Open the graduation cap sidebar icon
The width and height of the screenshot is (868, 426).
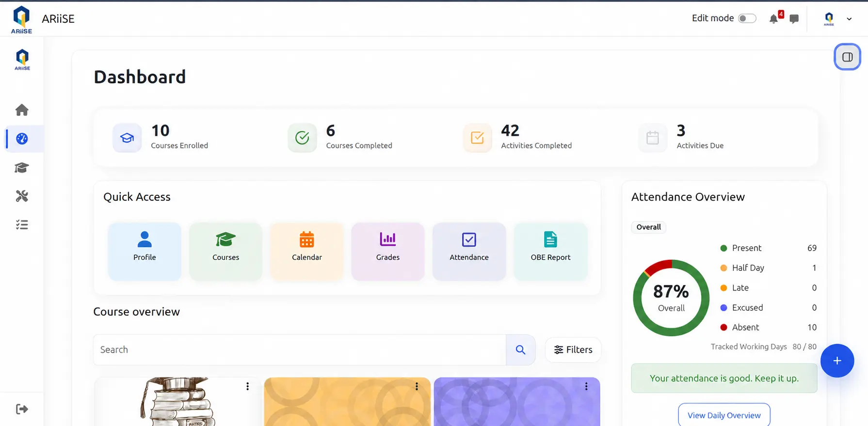[22, 168]
